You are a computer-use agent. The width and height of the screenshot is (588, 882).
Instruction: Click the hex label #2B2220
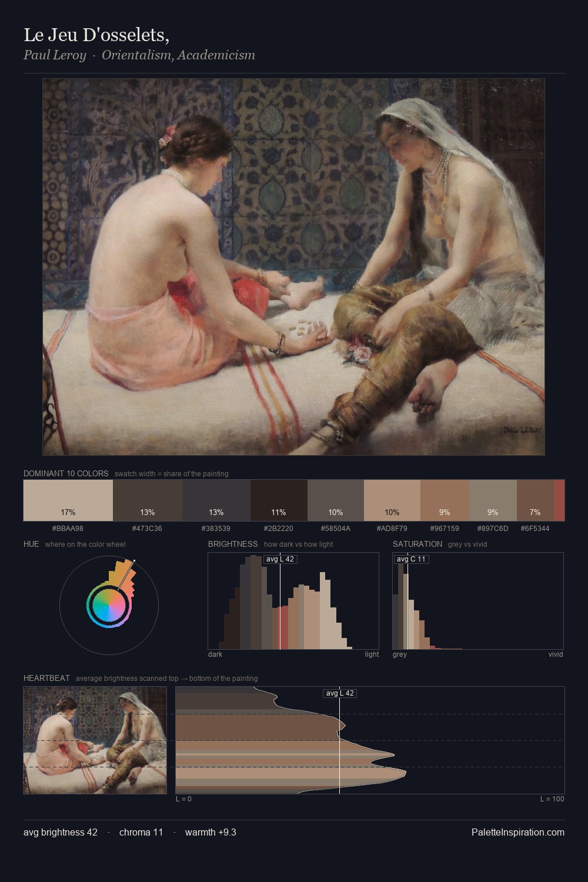(279, 528)
